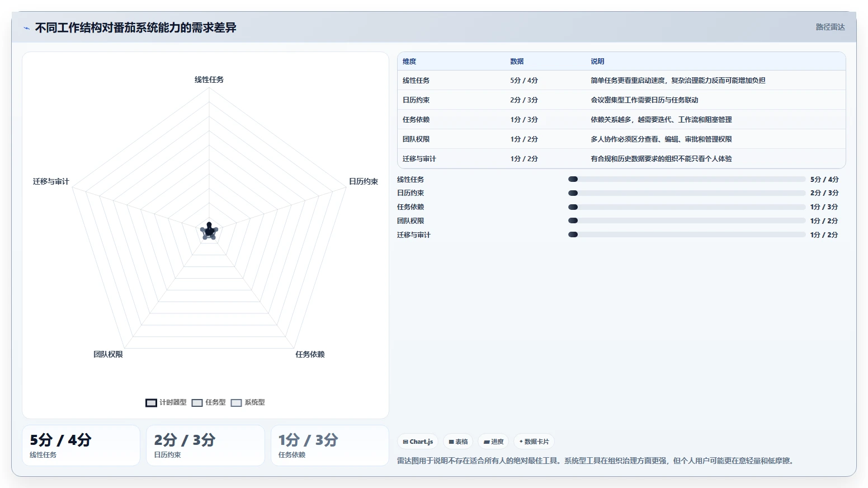The image size is (868, 488).
Task: Click the description starting 简单任务更看重启动速度
Action: pos(678,81)
